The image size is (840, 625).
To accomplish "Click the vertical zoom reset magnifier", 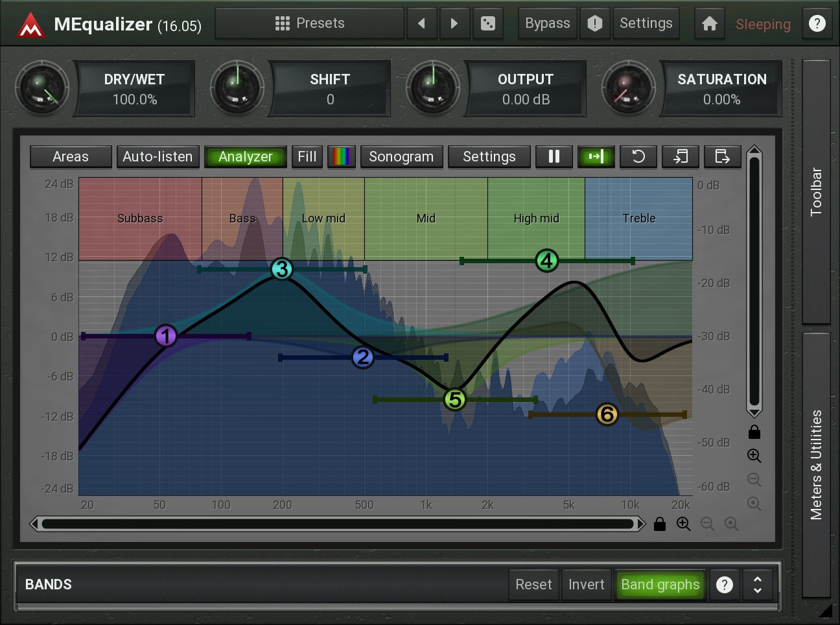I will 754,504.
